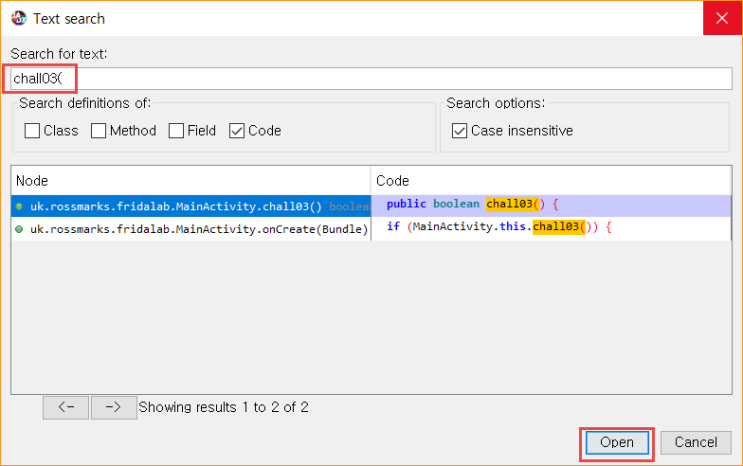Click the Search for text input field
The image size is (743, 466).
(372, 79)
